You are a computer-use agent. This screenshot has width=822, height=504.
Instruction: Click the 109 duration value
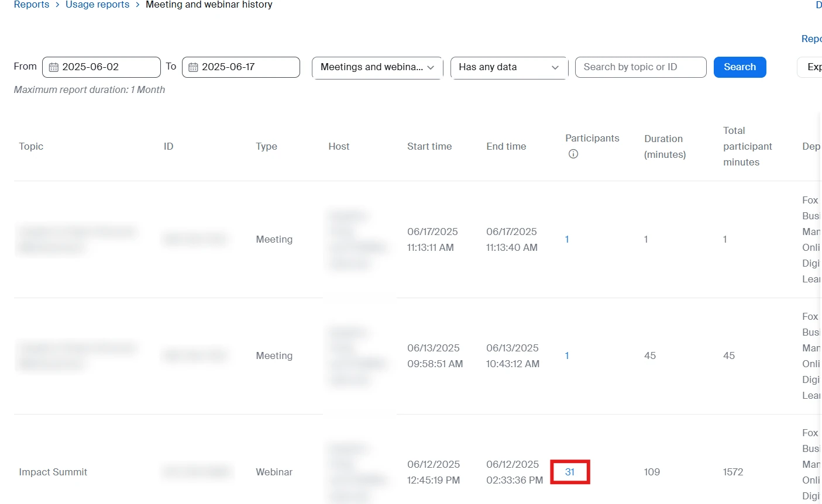click(x=652, y=472)
